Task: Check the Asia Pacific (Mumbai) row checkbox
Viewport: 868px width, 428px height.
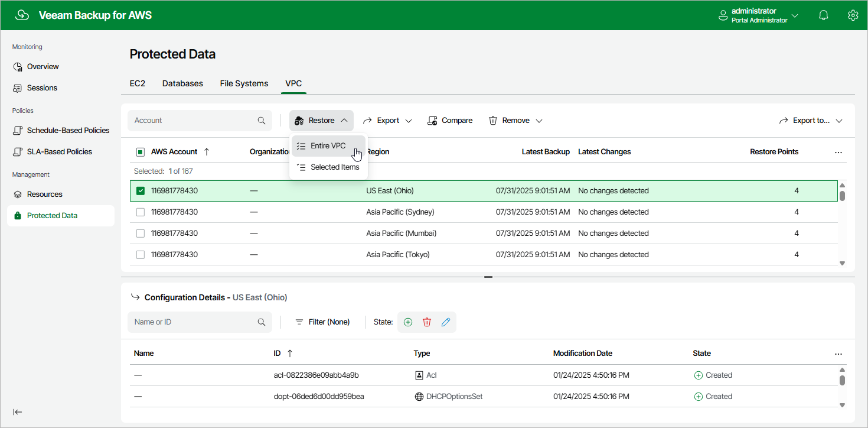Action: [141, 234]
